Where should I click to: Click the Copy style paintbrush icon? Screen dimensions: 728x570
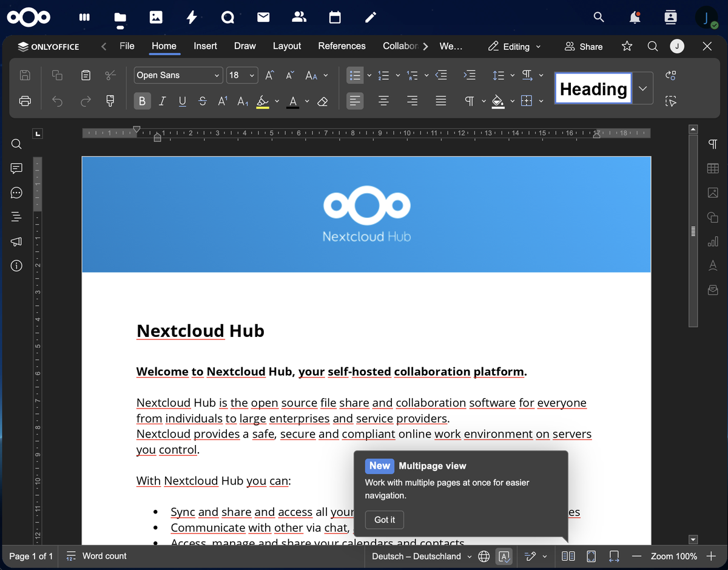click(110, 101)
